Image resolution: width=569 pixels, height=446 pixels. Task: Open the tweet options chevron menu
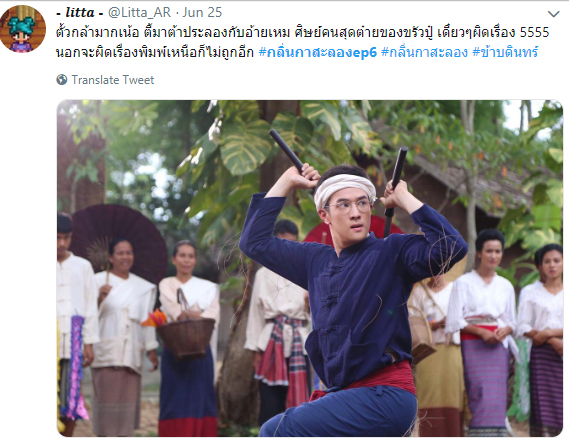pyautogui.click(x=553, y=14)
